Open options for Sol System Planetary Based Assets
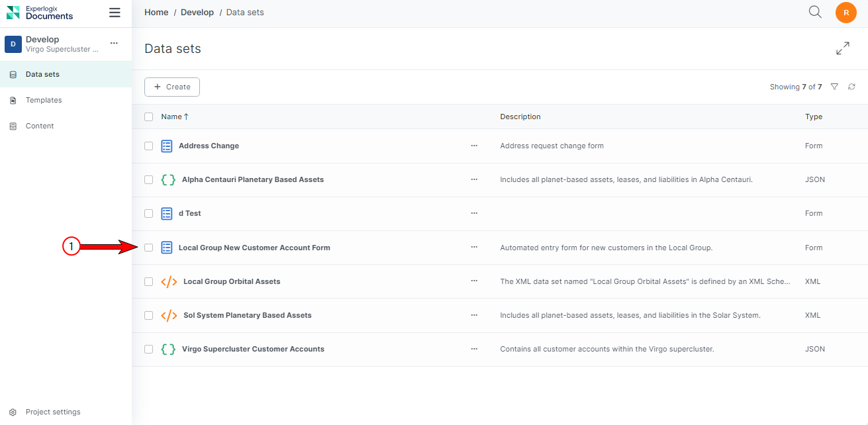 (474, 315)
